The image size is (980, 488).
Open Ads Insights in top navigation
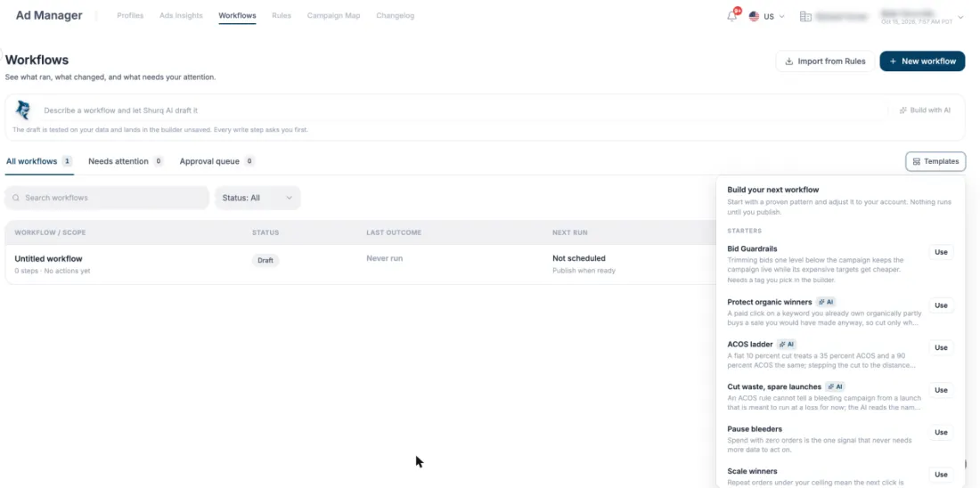pyautogui.click(x=181, y=16)
